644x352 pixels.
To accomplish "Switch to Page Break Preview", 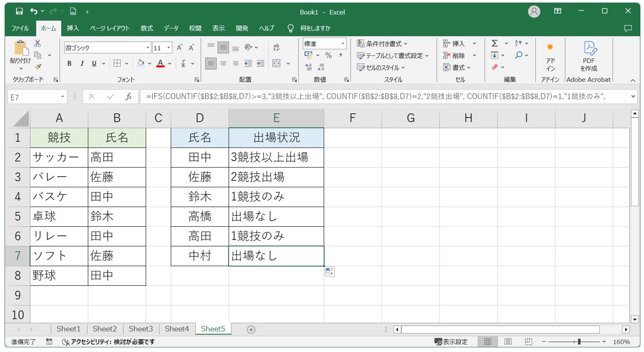I will pyautogui.click(x=528, y=342).
